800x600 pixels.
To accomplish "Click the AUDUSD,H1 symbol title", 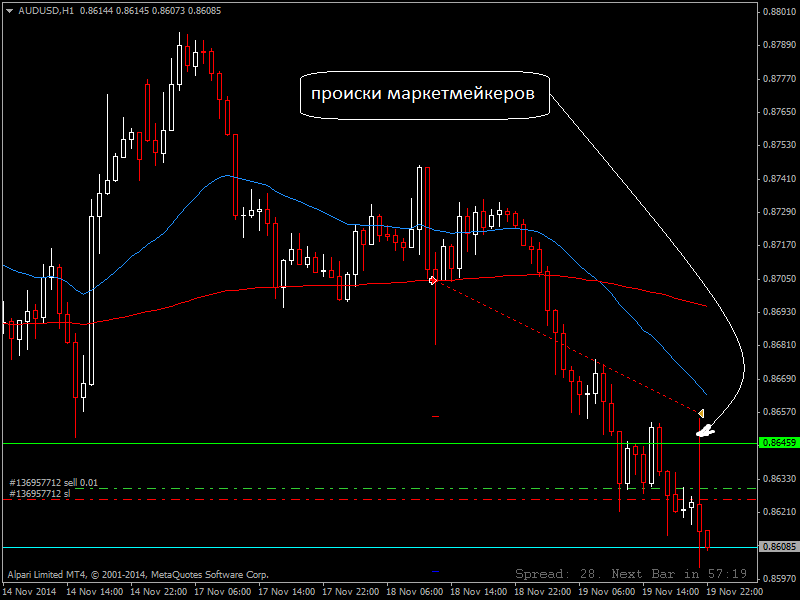I will click(x=46, y=11).
